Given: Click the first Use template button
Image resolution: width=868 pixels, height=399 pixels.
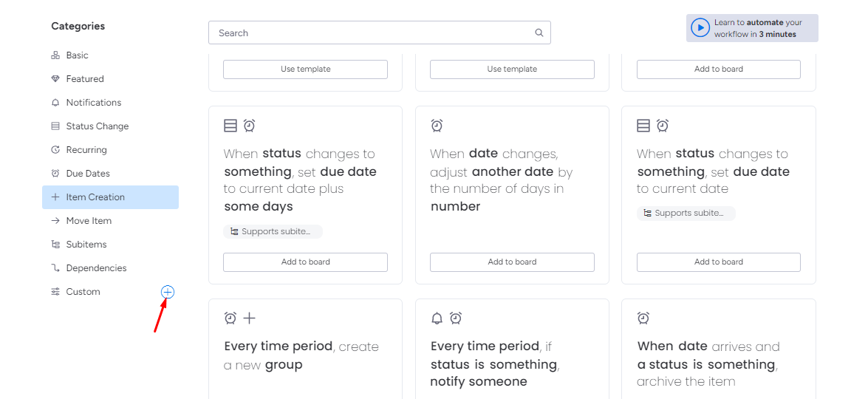Looking at the screenshot, I should click(x=305, y=69).
